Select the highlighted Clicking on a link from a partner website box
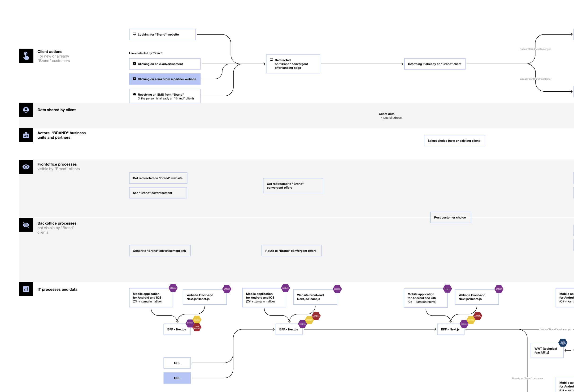The height and width of the screenshot is (392, 574). 165,79
